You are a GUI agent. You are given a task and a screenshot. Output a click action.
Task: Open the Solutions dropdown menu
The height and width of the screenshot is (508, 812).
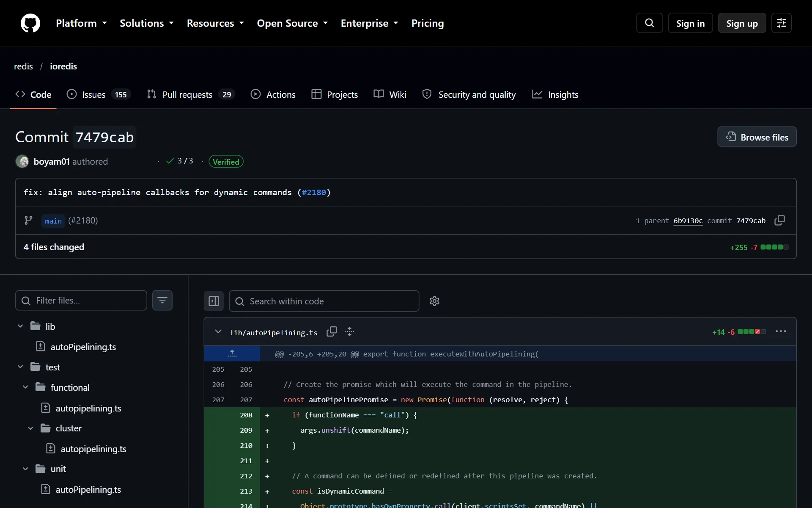(146, 23)
